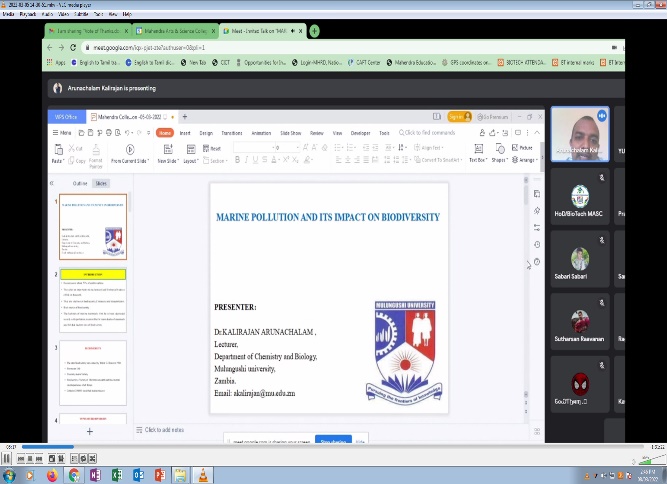Click the VLC cone icon in taskbar
Screen dimensions: 667x484
click(204, 475)
